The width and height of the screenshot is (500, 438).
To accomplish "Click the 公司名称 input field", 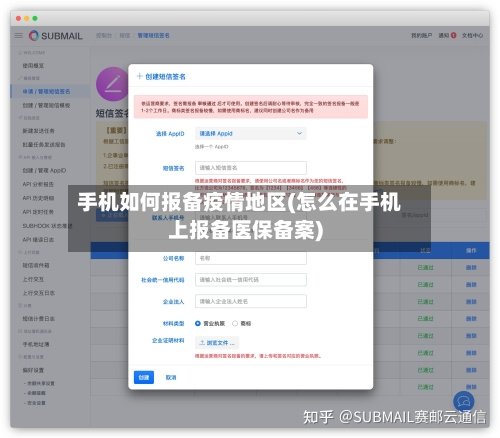I will 251,258.
